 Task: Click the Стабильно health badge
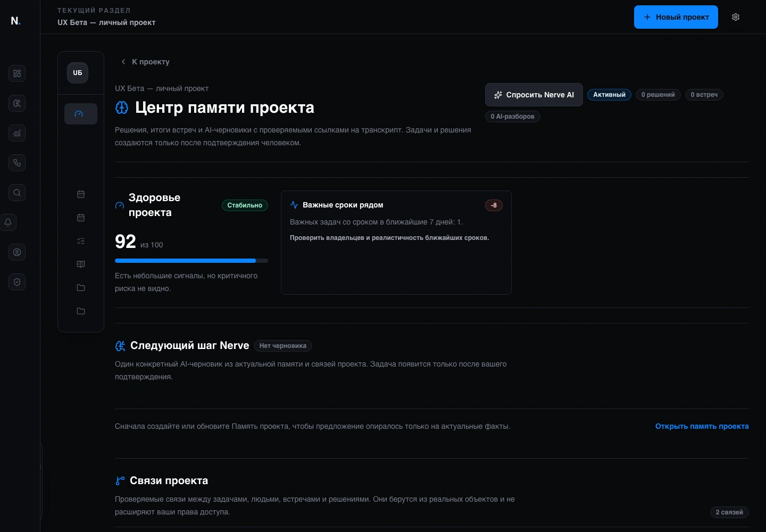click(x=245, y=205)
